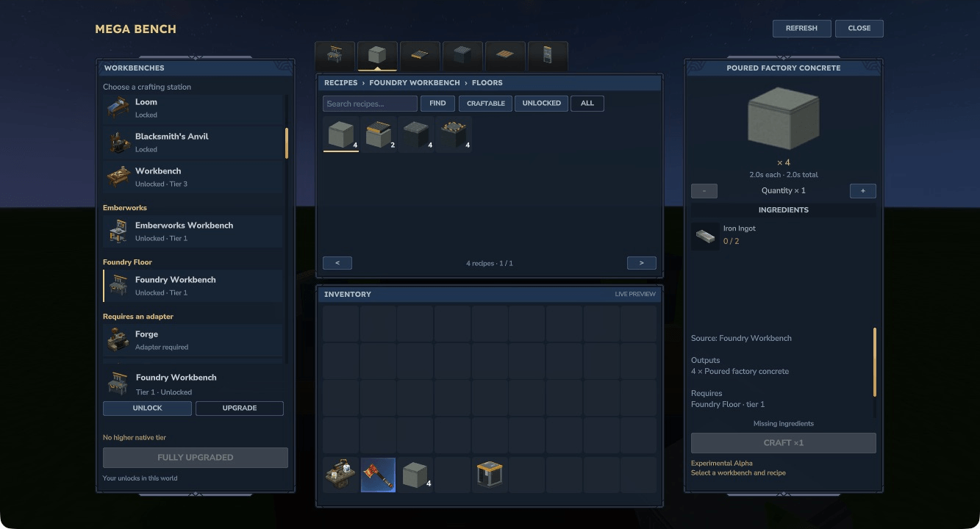Select the concrete block with grate recipe
Image resolution: width=980 pixels, height=529 pixels.
pos(379,134)
